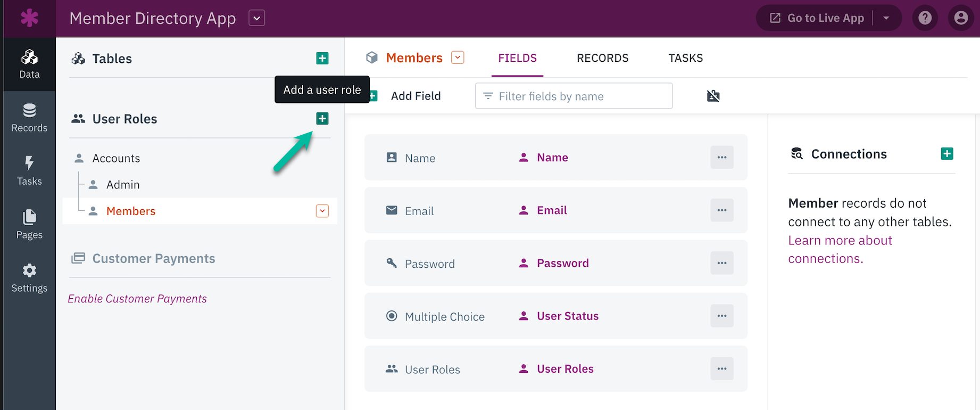Switch to the TASKS tab
The width and height of the screenshot is (980, 410).
pyautogui.click(x=686, y=58)
